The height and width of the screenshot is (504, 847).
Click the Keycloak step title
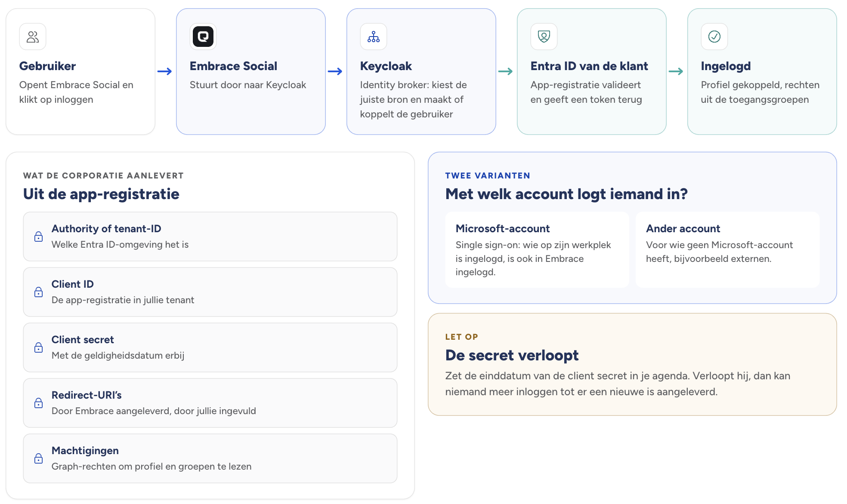pos(386,66)
